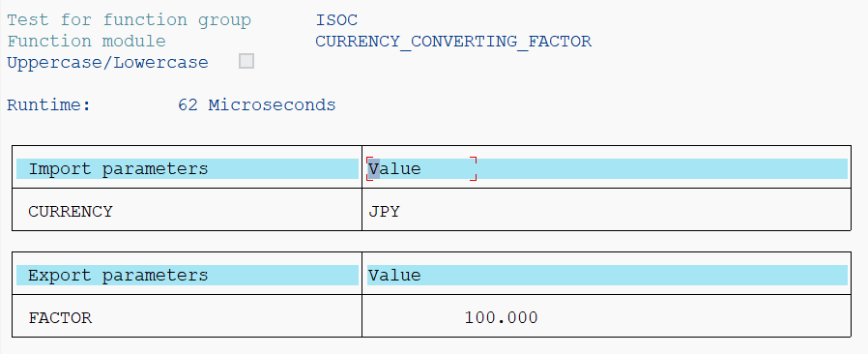Click the highlighted cursor letter V
Viewport: 868px width, 354px height.
point(374,169)
